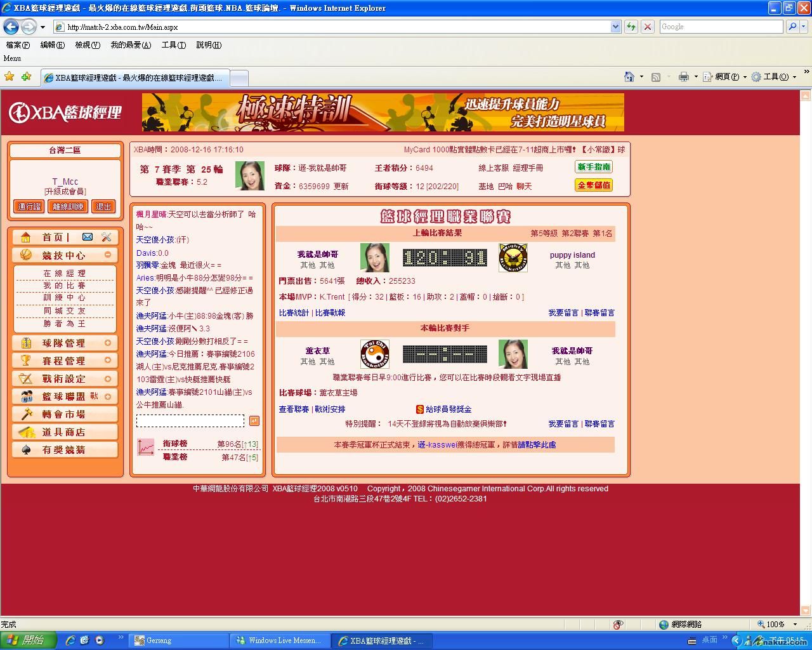Select the XBA籃球經理遊戲 browser tab
Image resolution: width=812 pixels, height=650 pixels.
(134, 77)
